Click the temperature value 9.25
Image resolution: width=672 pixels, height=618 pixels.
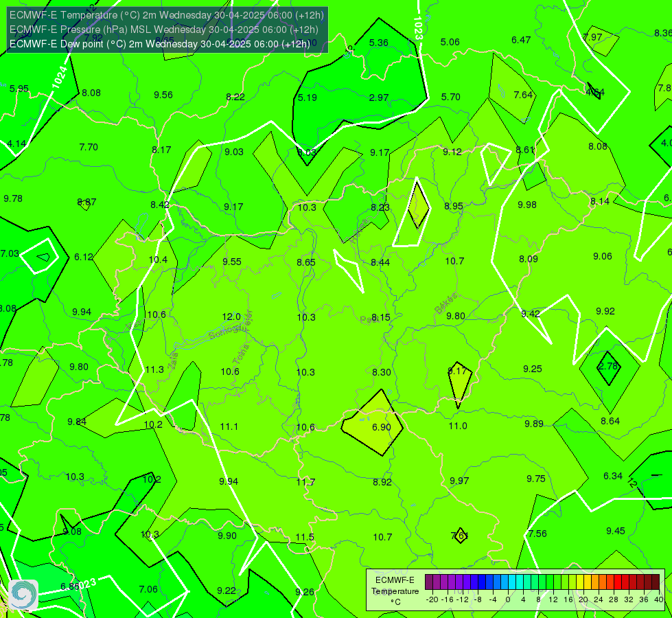tap(532, 369)
